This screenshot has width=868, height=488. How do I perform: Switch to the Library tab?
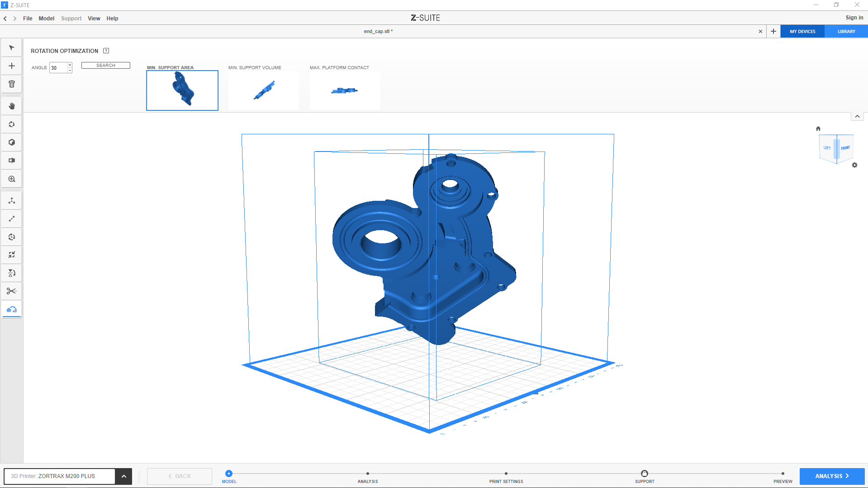click(x=846, y=32)
